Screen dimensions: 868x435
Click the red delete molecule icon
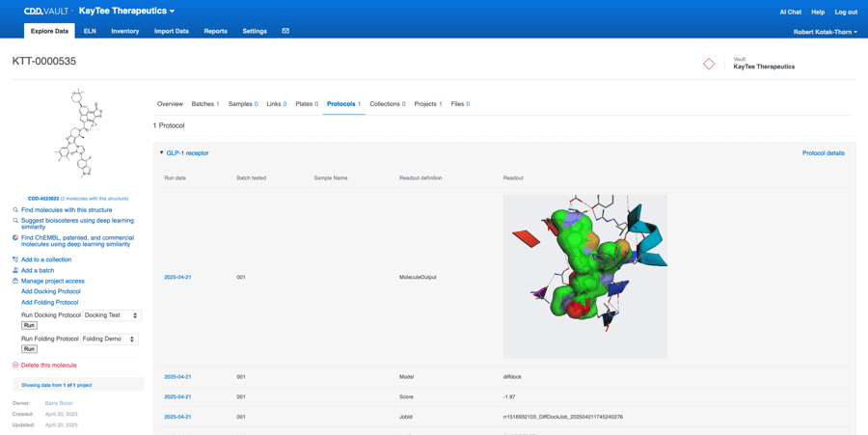click(15, 366)
